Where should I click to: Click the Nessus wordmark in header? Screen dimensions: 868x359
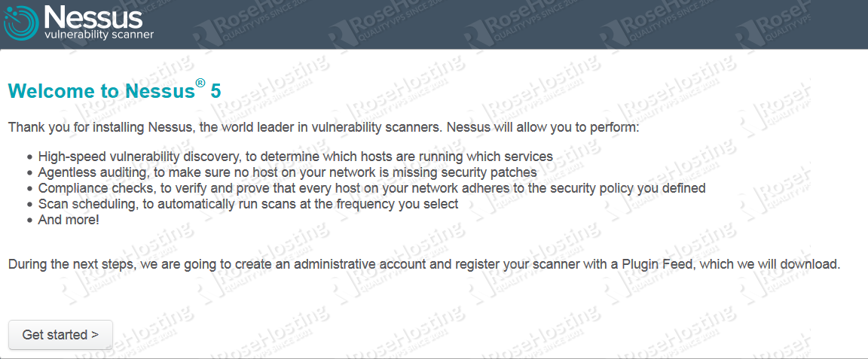[93, 17]
